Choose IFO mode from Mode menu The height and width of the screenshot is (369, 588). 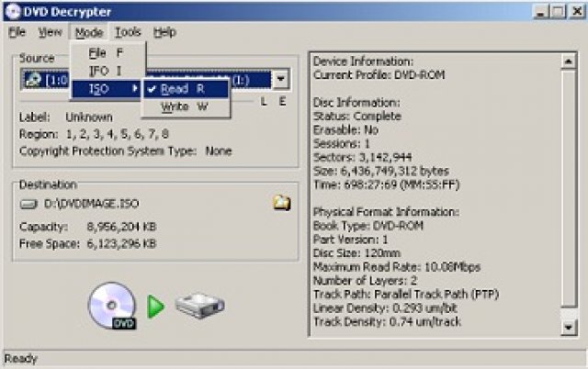pos(108,71)
